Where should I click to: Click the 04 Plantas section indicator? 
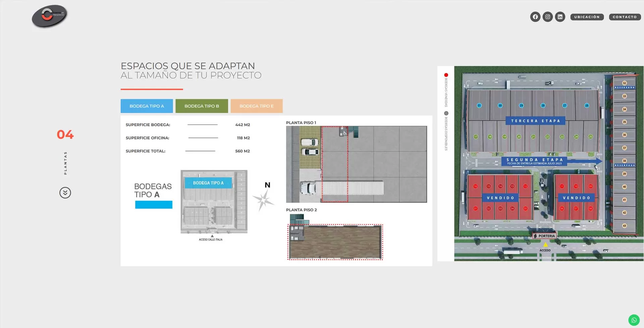pos(65,135)
